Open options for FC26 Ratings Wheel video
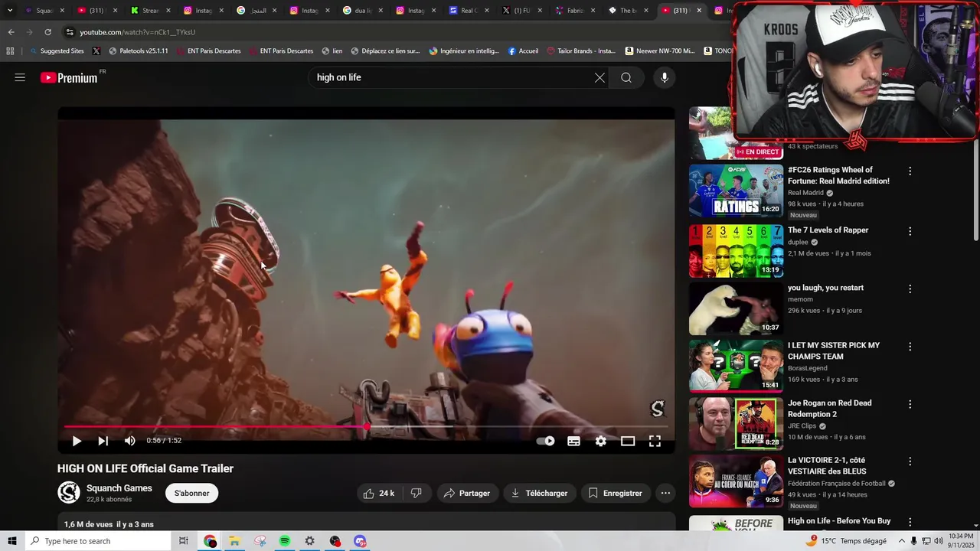The height and width of the screenshot is (551, 980). [910, 171]
